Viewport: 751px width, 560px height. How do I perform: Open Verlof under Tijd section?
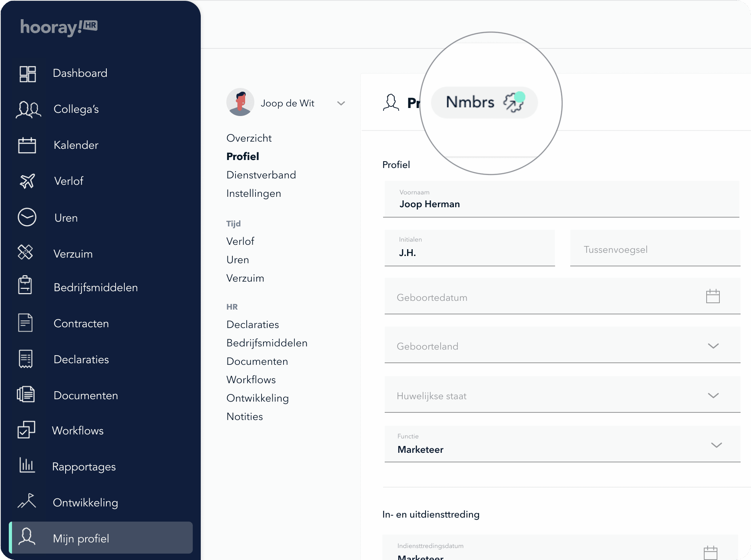point(240,241)
